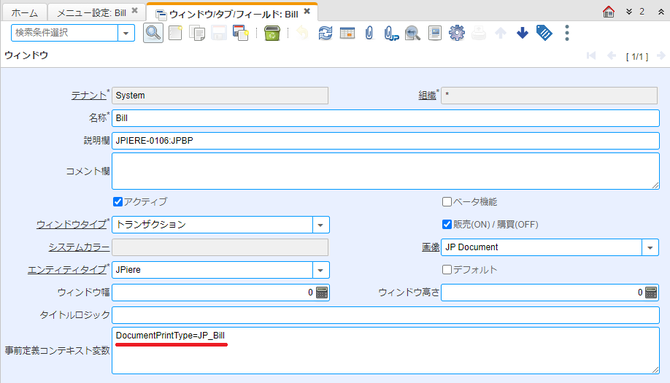Open attachments with the paperclip icon
This screenshot has height=383, width=670.
tap(369, 33)
